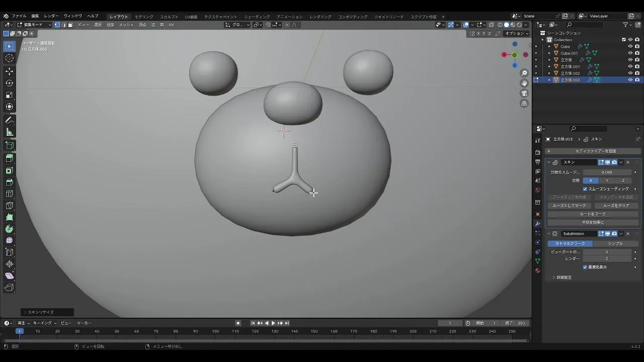The height and width of the screenshot is (362, 644).
Task: Collapse the Collection in outliner
Action: click(543, 40)
